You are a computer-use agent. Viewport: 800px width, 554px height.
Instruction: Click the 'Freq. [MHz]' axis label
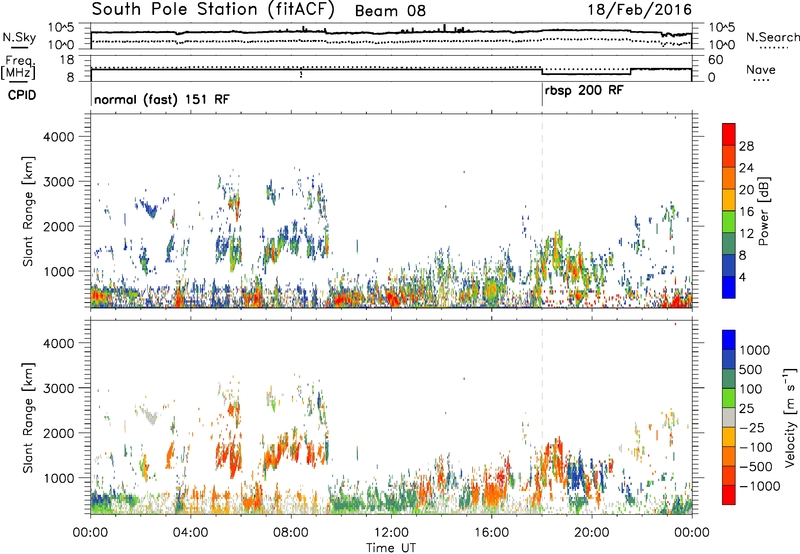pos(19,68)
